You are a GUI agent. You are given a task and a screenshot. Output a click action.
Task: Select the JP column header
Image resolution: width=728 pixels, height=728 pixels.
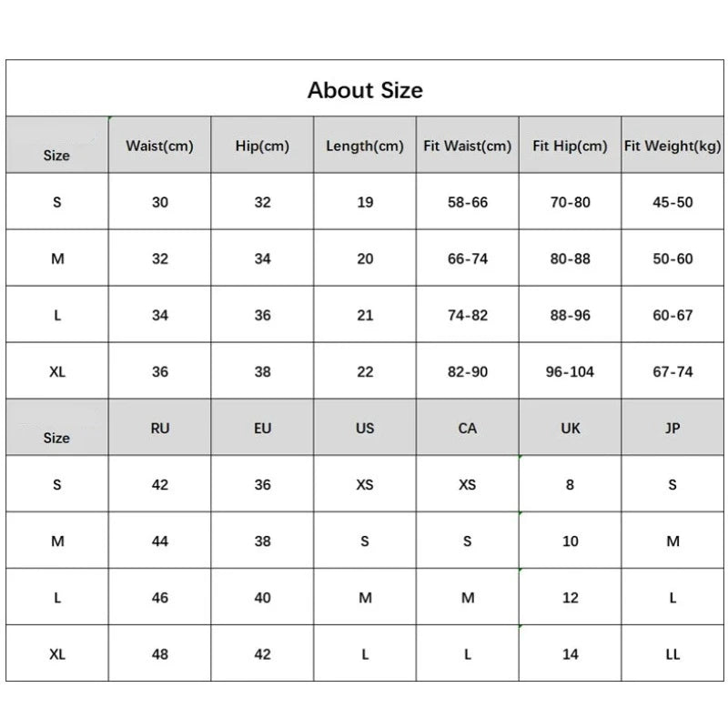pos(672,428)
